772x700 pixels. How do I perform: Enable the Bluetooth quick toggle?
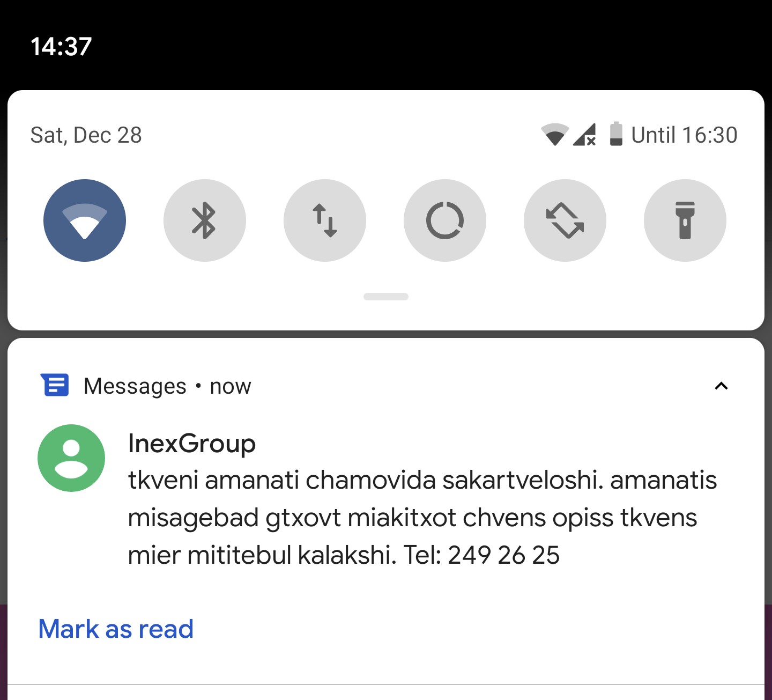(x=205, y=220)
